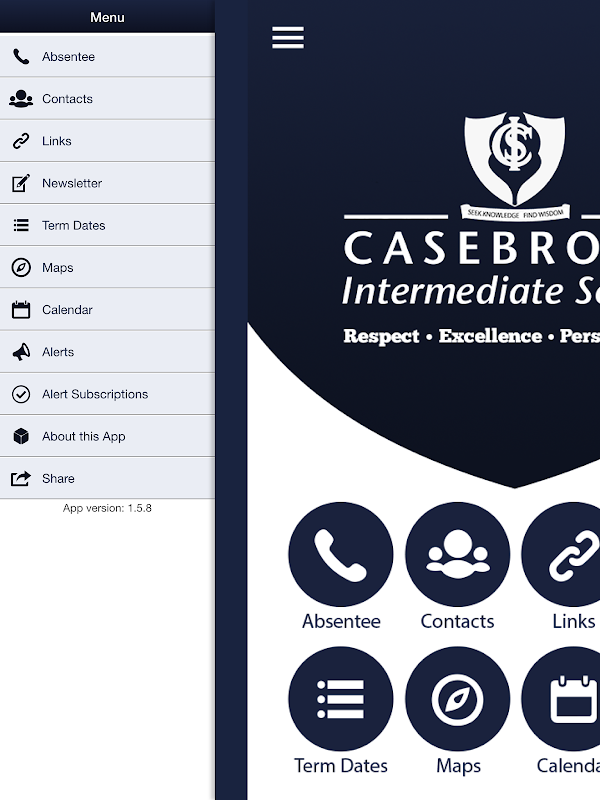
Task: Click the chain icon beside Links in menu
Action: pyautogui.click(x=21, y=141)
